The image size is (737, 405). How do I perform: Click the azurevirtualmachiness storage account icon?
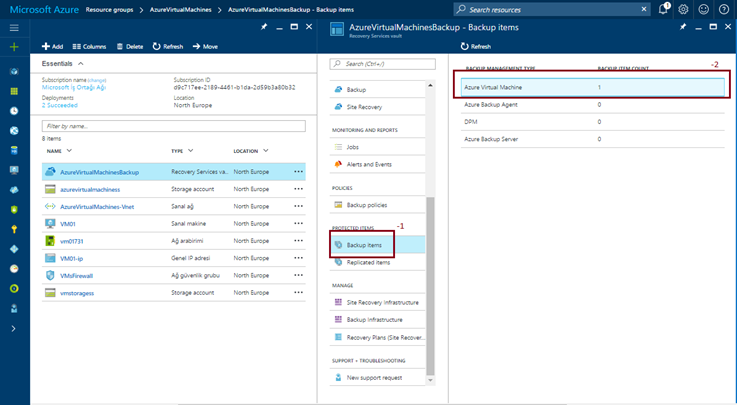point(50,189)
